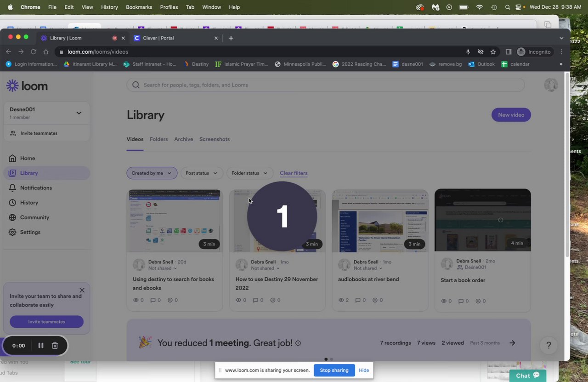Open Outlook bookmark
The image size is (588, 382).
(481, 64)
